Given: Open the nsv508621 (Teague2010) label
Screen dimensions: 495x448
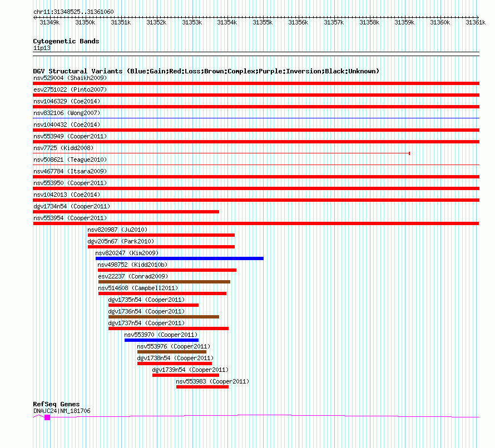Looking at the screenshot, I should tap(70, 160).
